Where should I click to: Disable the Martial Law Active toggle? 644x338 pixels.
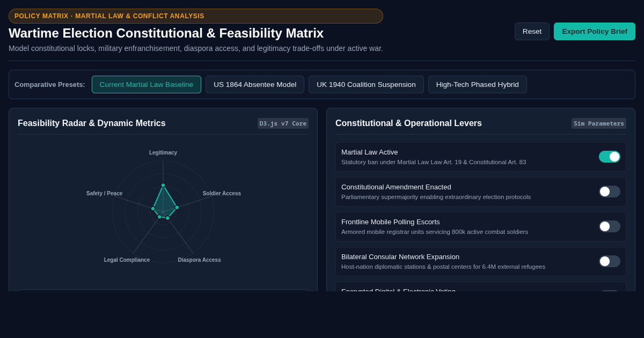610,157
